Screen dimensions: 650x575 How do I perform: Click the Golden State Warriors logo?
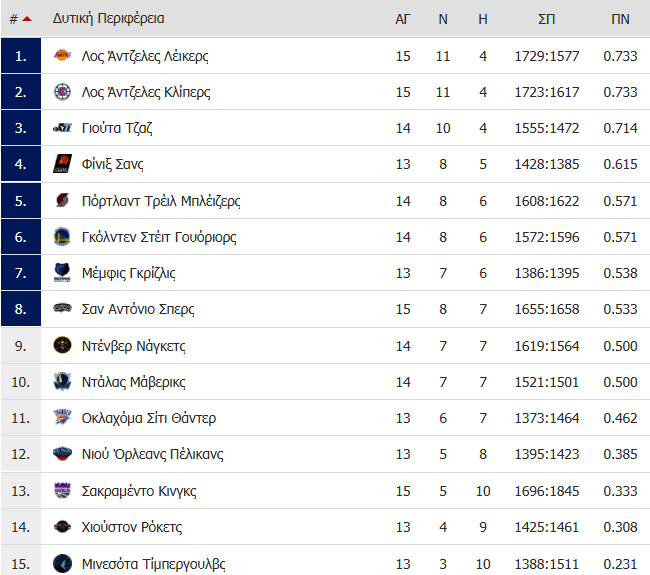pos(62,237)
